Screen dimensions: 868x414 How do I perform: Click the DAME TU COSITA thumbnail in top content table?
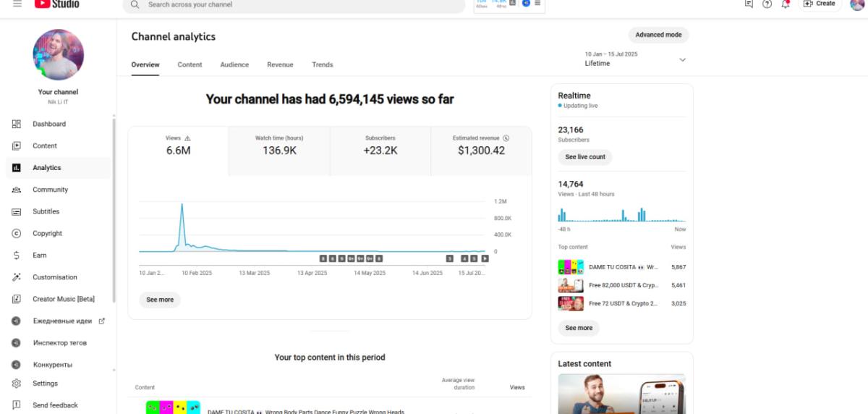click(x=173, y=407)
